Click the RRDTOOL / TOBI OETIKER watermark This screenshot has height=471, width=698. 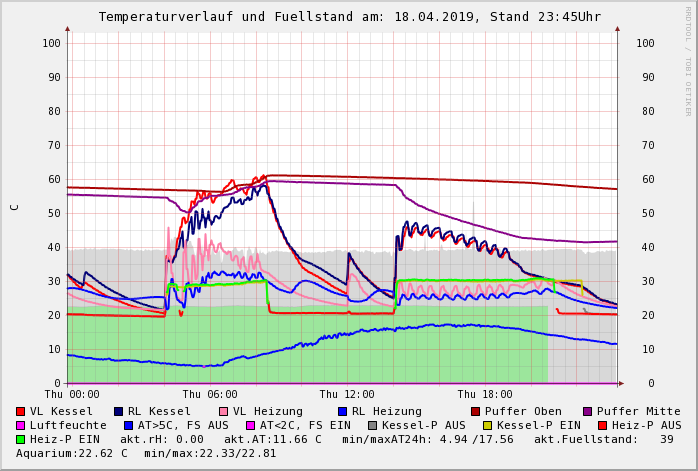pyautogui.click(x=688, y=60)
